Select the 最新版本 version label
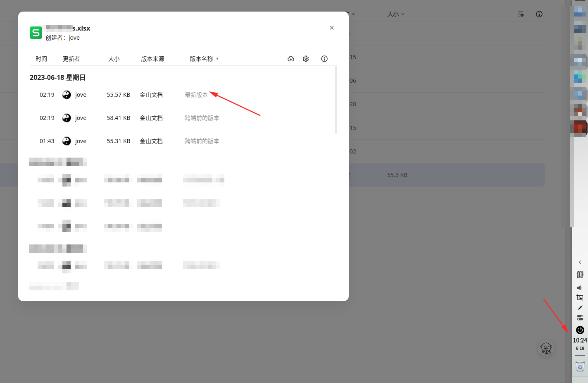Screen dimensions: 588x383 coord(196,95)
